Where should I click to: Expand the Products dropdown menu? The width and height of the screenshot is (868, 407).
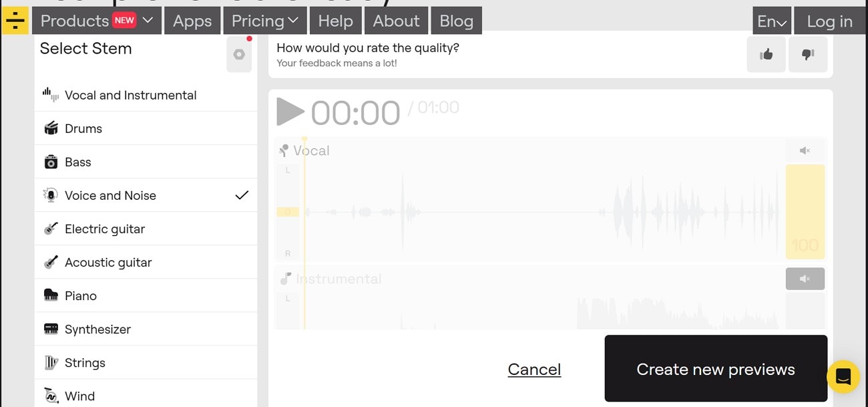pyautogui.click(x=97, y=21)
